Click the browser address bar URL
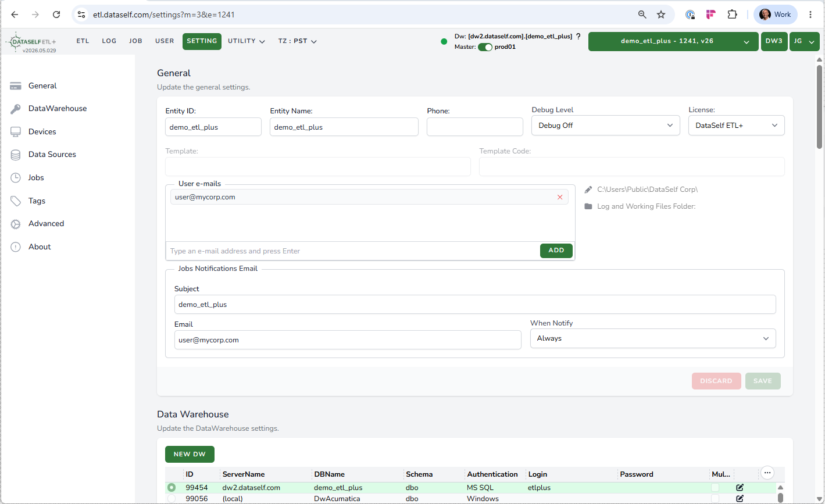 click(164, 15)
